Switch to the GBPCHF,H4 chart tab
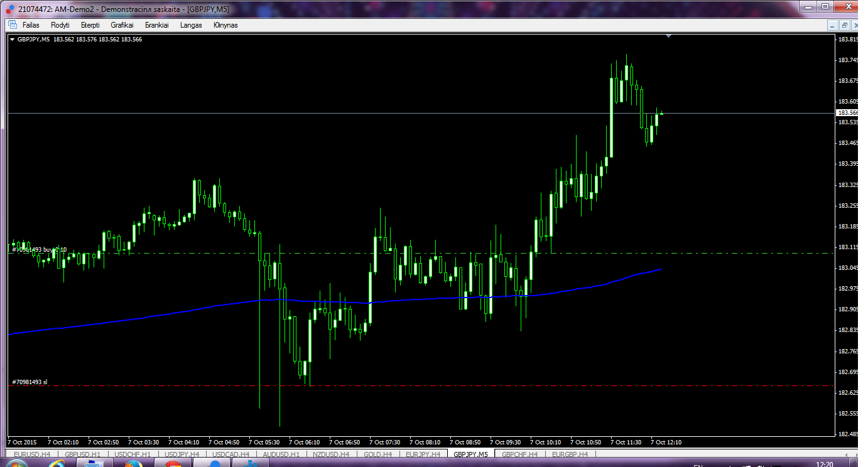Viewport: 868px width, 467px height. click(x=519, y=454)
